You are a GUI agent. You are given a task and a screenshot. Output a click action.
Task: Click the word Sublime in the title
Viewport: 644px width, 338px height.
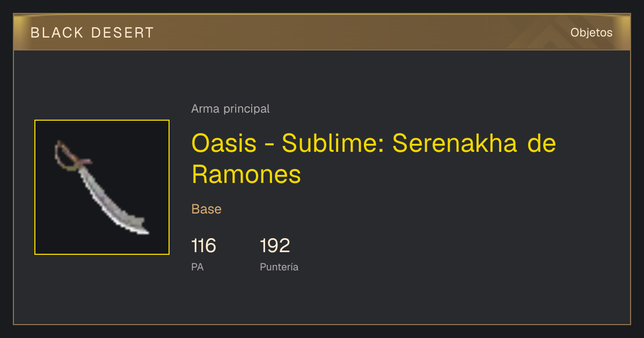pyautogui.click(x=333, y=143)
